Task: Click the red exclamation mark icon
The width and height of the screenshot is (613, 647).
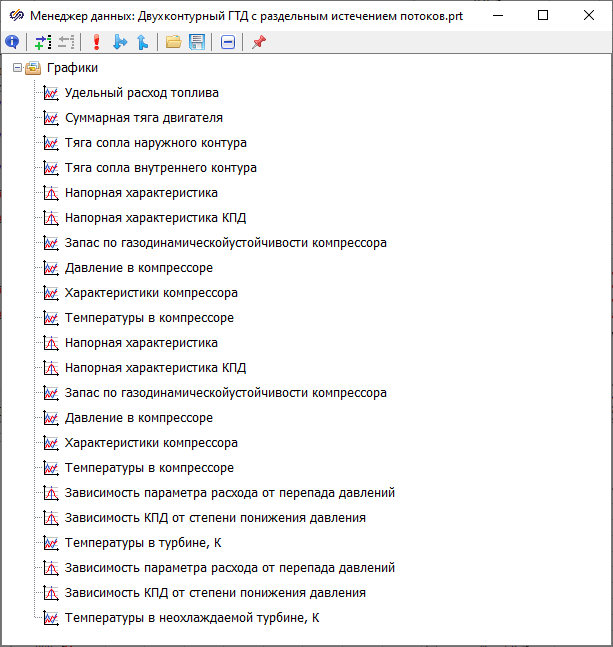Action: [x=96, y=43]
